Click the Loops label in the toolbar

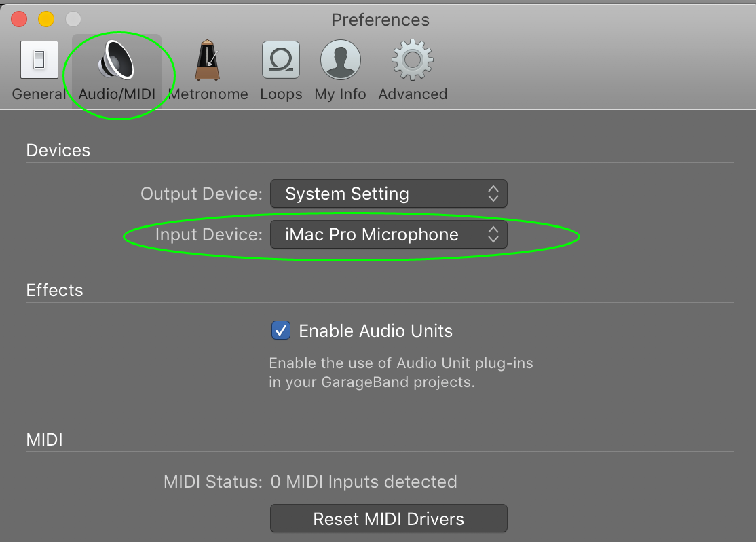tap(281, 94)
